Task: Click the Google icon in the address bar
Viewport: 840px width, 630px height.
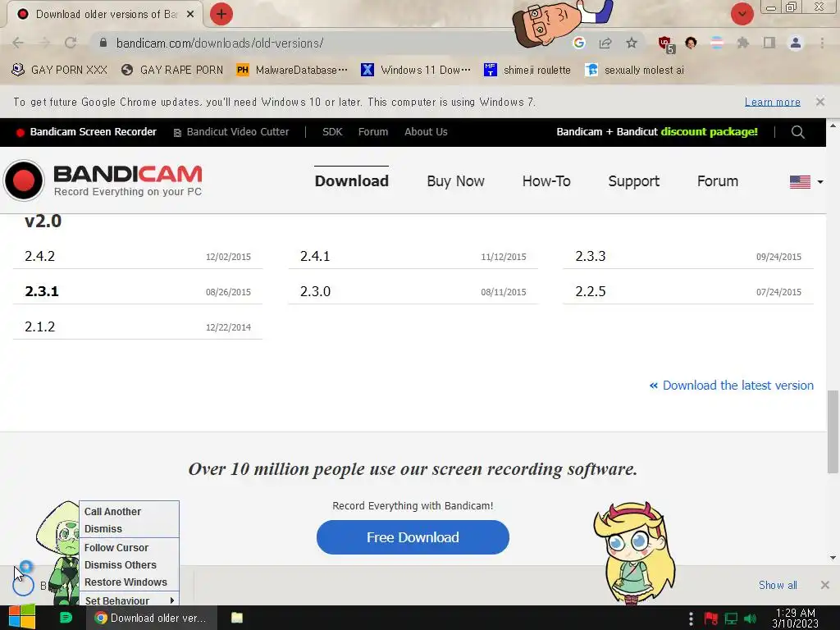Action: click(x=578, y=43)
